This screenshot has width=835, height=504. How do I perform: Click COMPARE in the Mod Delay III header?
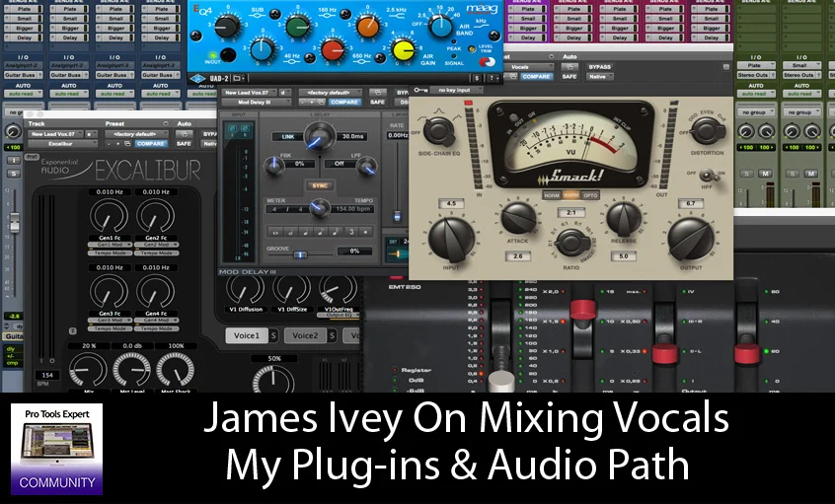(x=344, y=103)
